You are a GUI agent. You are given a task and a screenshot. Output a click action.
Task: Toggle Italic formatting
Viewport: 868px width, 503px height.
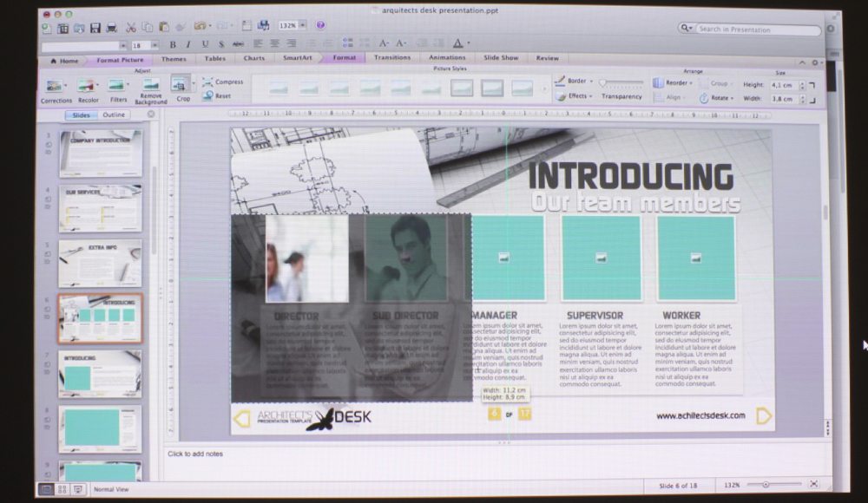(x=188, y=44)
